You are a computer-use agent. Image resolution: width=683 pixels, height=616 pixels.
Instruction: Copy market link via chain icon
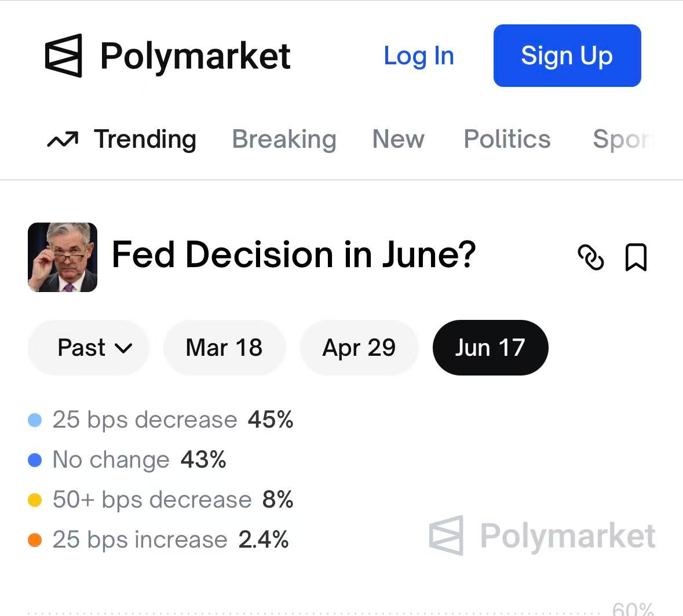coord(590,257)
